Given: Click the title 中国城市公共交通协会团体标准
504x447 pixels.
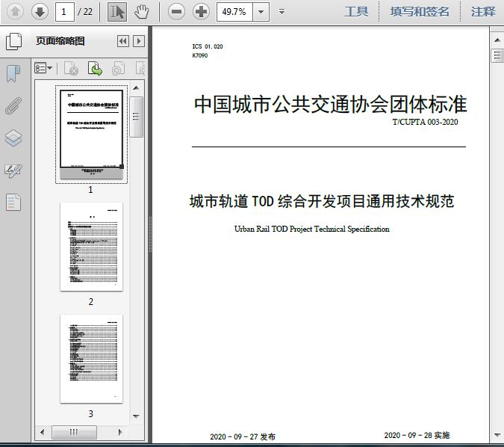Looking at the screenshot, I should pos(331,104).
